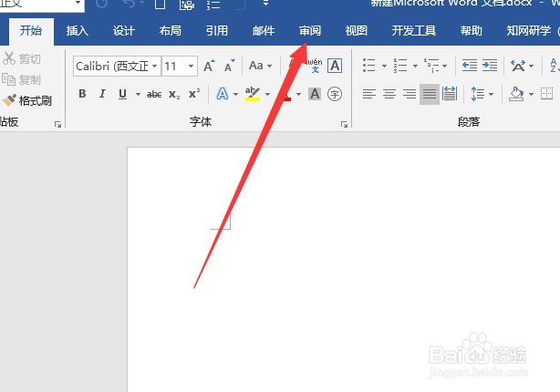This screenshot has width=560, height=392.
Task: Expand the bullet library dropdown arrow
Action: 384,66
